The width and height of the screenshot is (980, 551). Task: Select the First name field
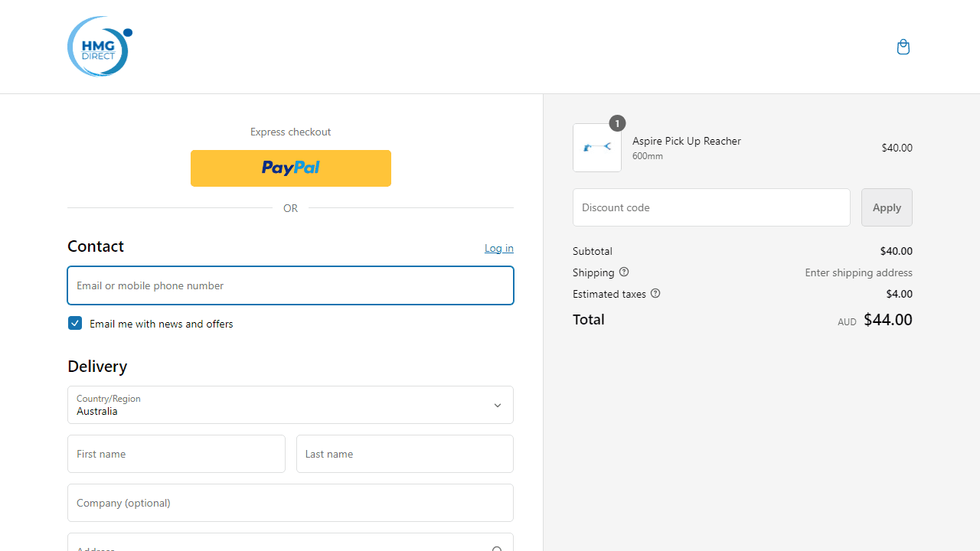[176, 454]
